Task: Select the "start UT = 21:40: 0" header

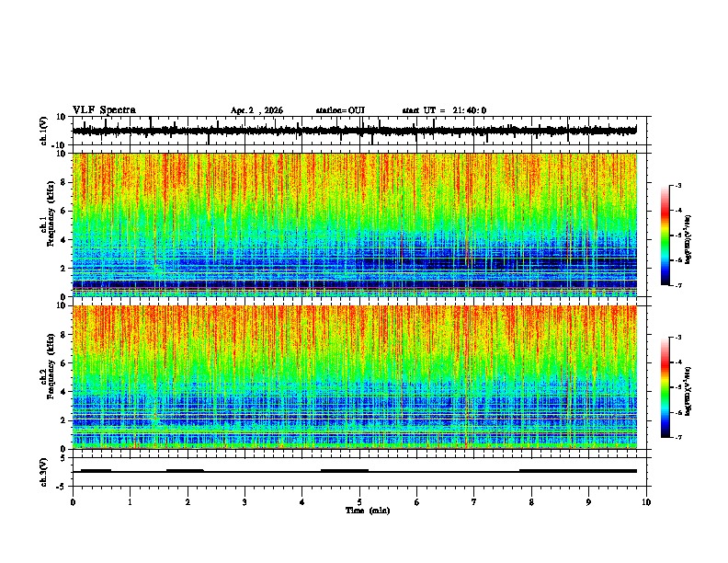Action: click(x=444, y=110)
